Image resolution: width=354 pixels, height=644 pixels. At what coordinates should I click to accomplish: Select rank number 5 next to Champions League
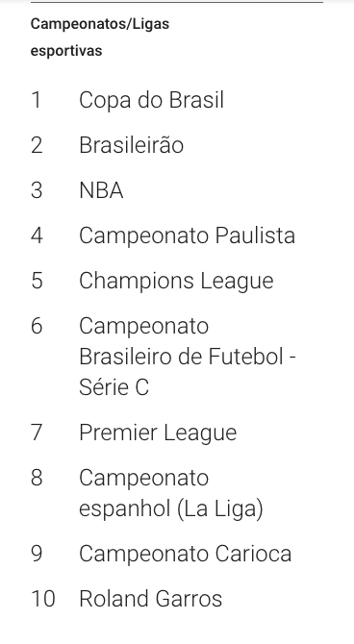point(37,281)
